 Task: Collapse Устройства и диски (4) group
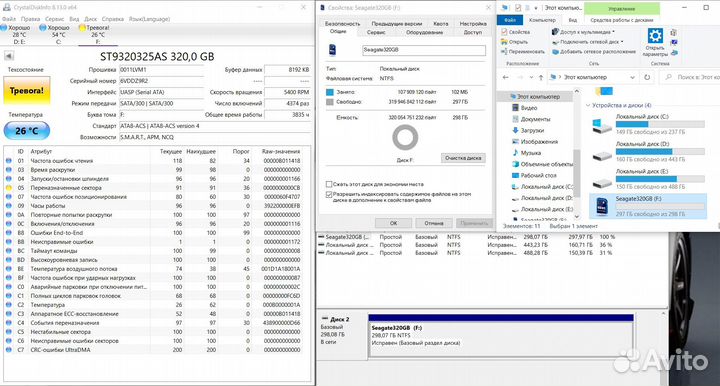point(588,105)
